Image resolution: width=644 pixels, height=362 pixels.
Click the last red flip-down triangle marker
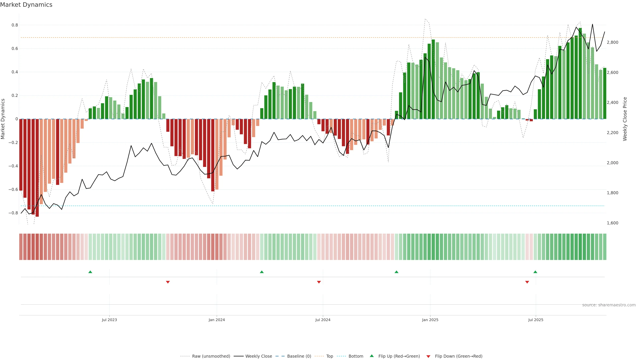click(x=527, y=282)
